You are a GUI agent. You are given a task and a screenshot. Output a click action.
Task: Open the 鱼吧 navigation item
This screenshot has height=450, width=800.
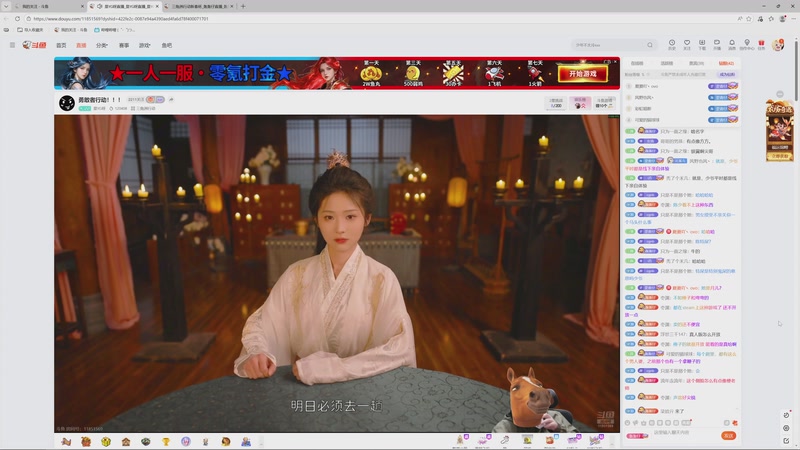(167, 45)
